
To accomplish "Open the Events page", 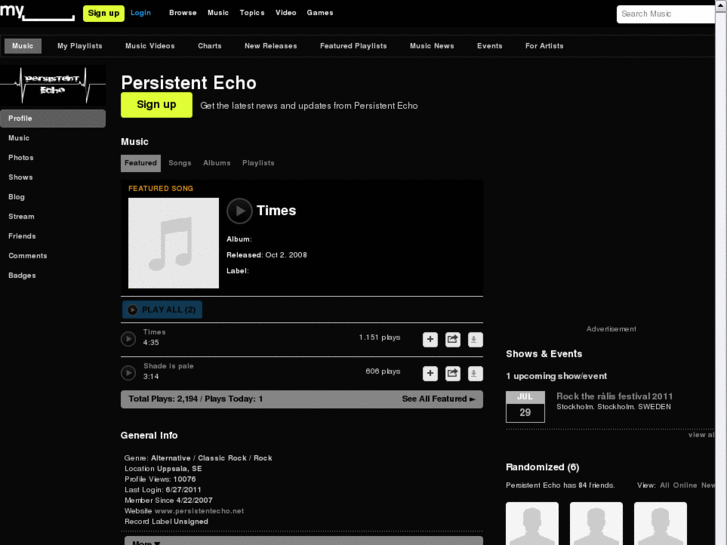I will tap(490, 46).
